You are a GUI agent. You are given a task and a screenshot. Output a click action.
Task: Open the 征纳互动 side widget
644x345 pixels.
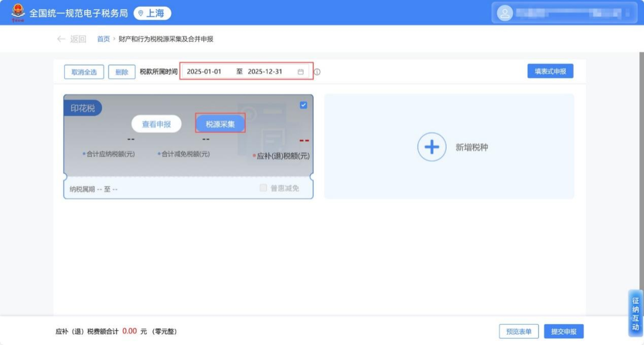pos(635,313)
